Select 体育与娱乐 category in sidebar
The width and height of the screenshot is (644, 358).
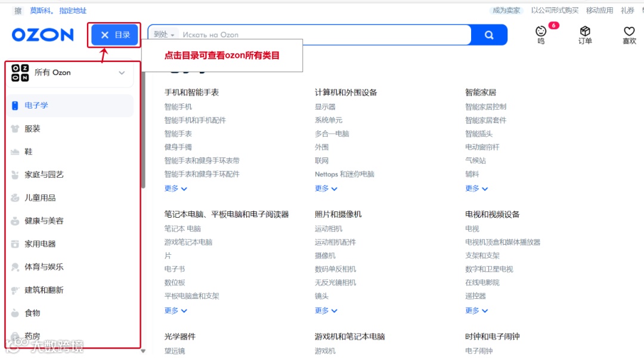(x=70, y=267)
